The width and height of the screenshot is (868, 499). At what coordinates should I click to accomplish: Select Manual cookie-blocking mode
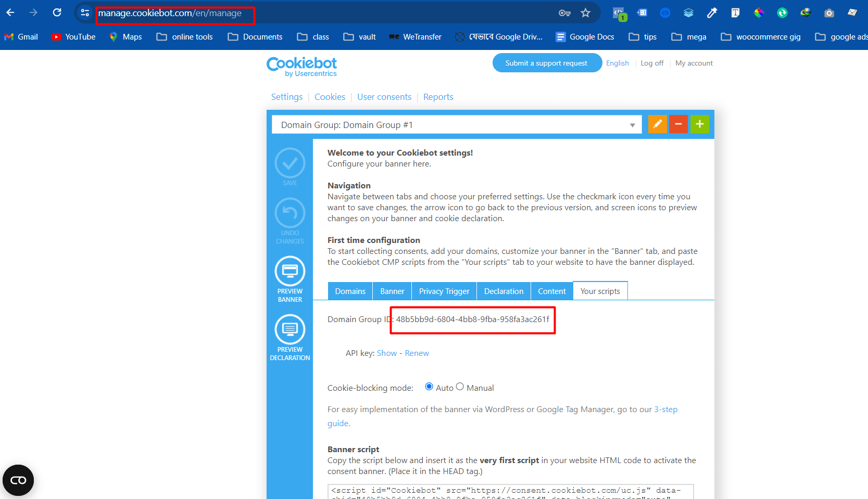click(x=460, y=387)
